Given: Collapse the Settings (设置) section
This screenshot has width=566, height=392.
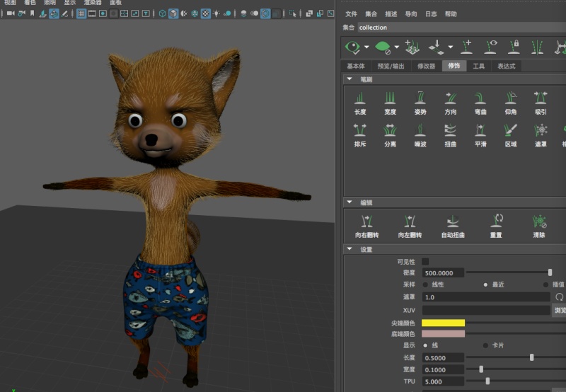Looking at the screenshot, I should (x=350, y=249).
